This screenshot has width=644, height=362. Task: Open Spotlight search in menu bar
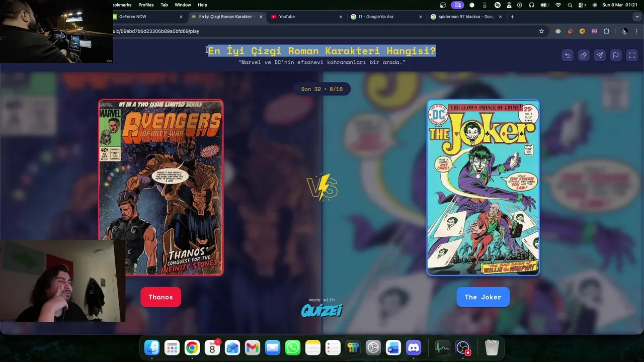570,5
